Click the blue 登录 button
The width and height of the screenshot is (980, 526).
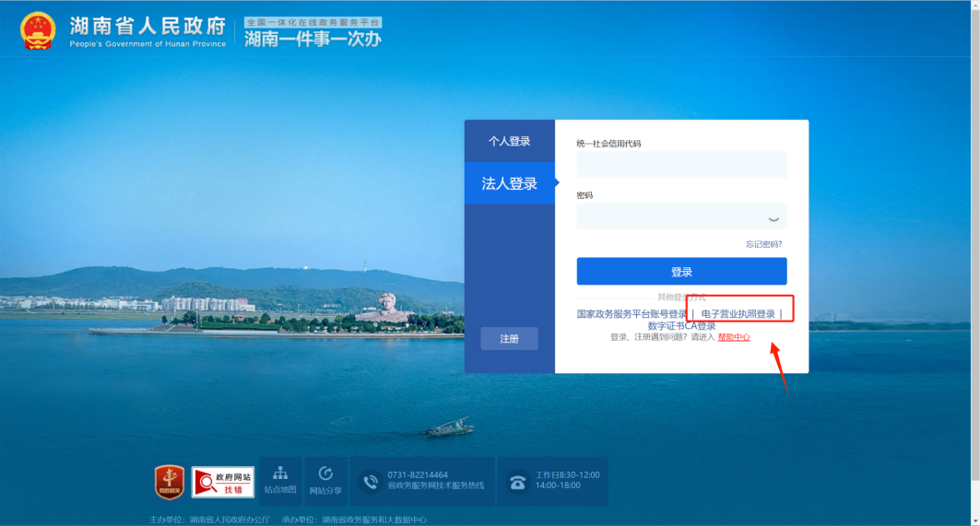click(x=681, y=272)
